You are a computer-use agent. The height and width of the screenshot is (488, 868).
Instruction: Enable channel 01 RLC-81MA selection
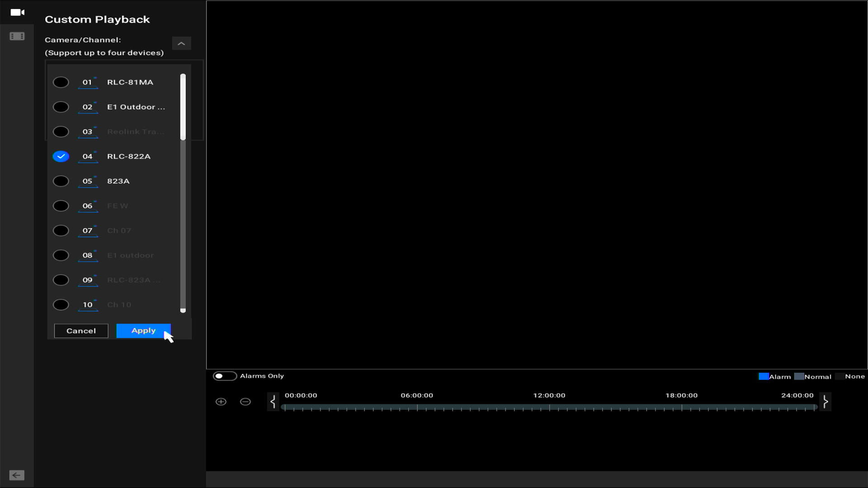pos(61,82)
